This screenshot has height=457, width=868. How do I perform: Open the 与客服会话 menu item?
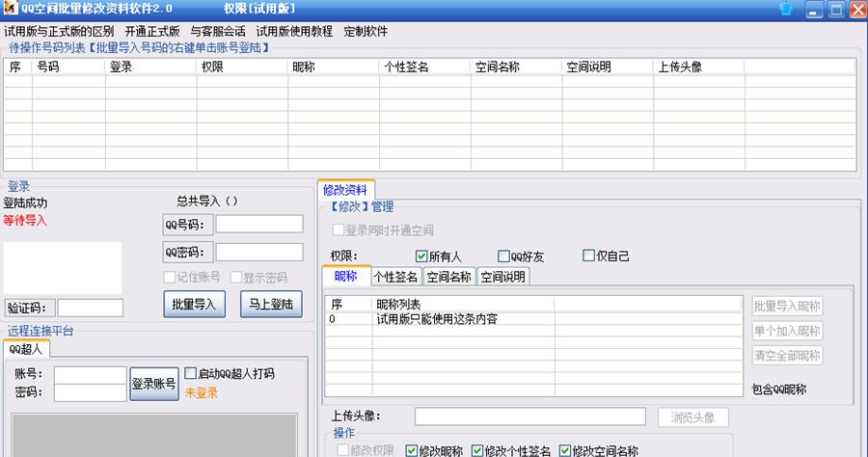click(218, 32)
